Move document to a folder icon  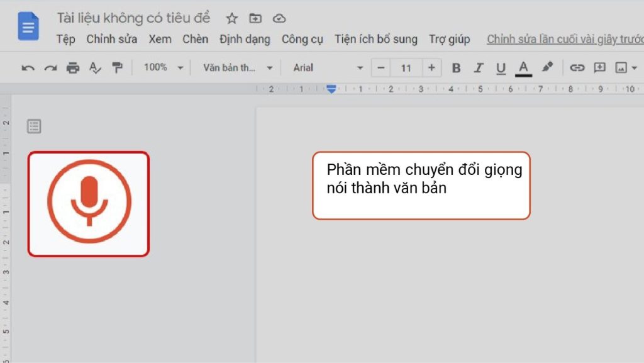click(x=255, y=18)
